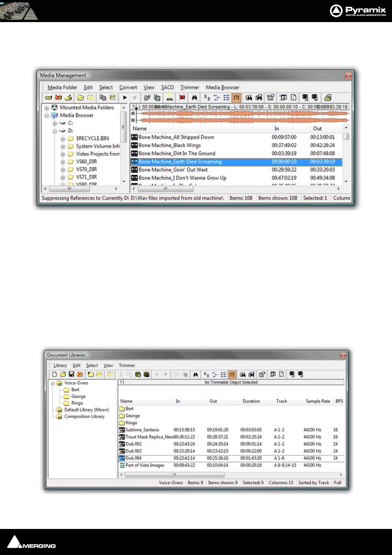
Task: Switch Media Management to Large Icons view
Action: 207,98
